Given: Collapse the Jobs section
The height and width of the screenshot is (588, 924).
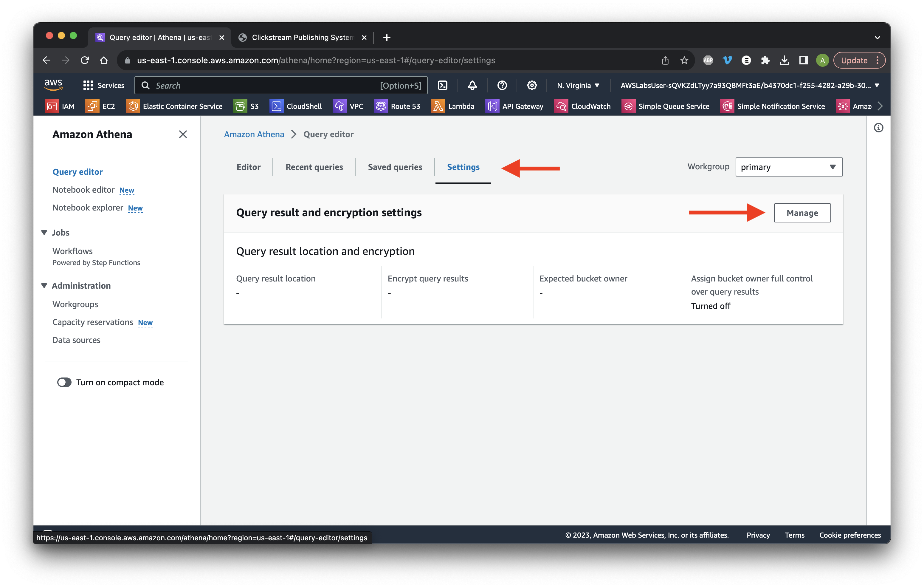Looking at the screenshot, I should 44,233.
